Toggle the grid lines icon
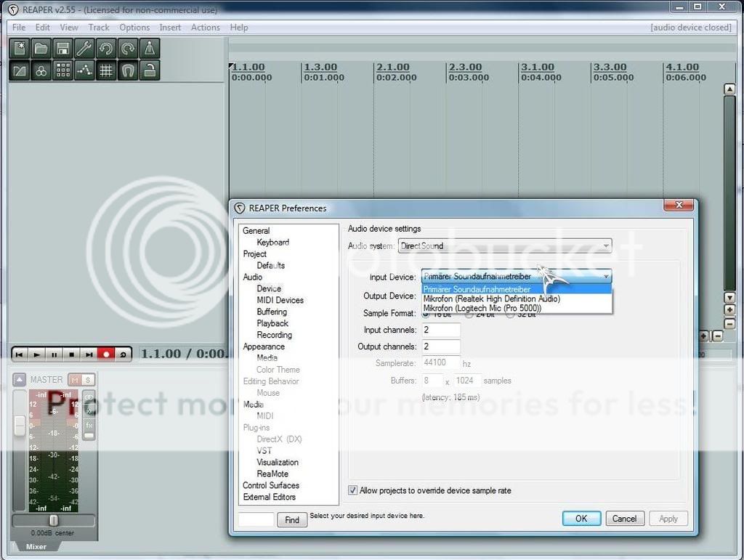The image size is (744, 560). click(106, 70)
